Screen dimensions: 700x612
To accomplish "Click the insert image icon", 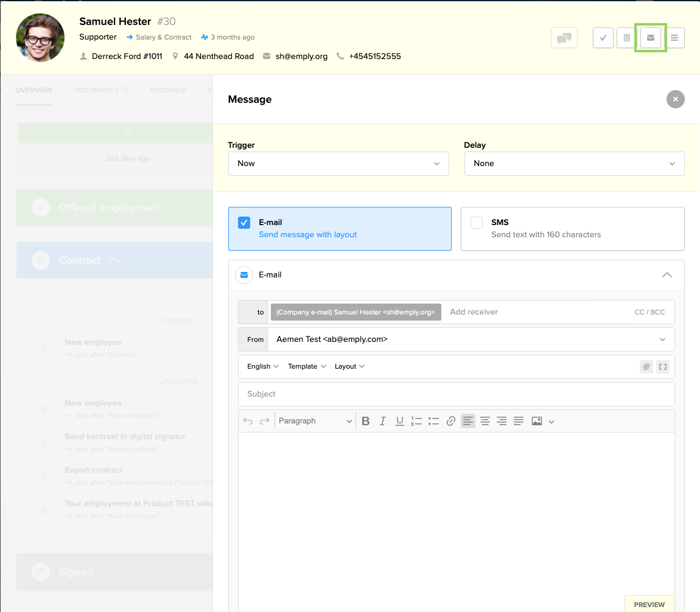I will [x=536, y=421].
